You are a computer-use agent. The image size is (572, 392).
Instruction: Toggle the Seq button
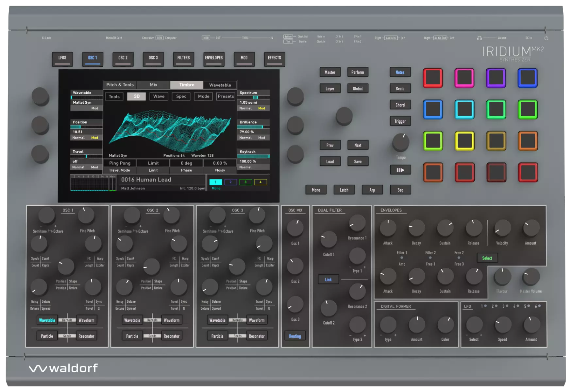(400, 190)
